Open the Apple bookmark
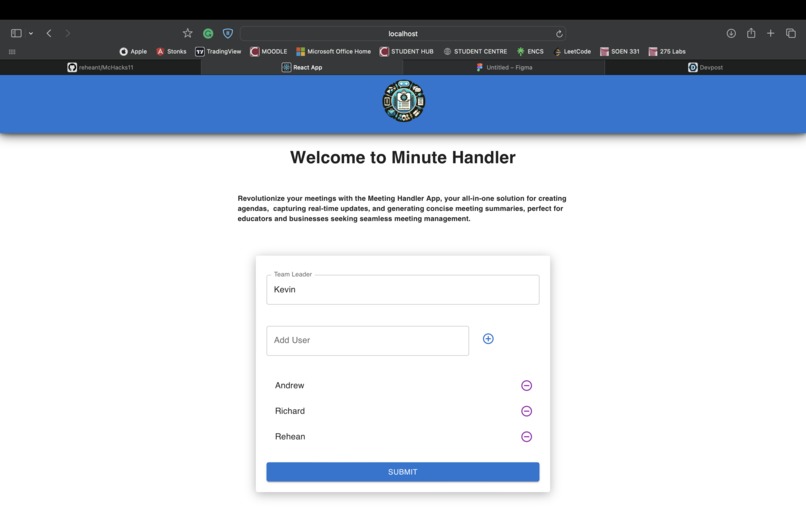The image size is (806, 523). pyautogui.click(x=133, y=51)
